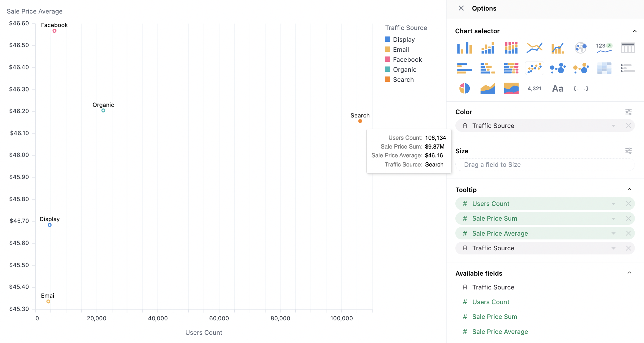Toggle the Facebook series in legend
This screenshot has height=343, width=644.
pyautogui.click(x=407, y=59)
